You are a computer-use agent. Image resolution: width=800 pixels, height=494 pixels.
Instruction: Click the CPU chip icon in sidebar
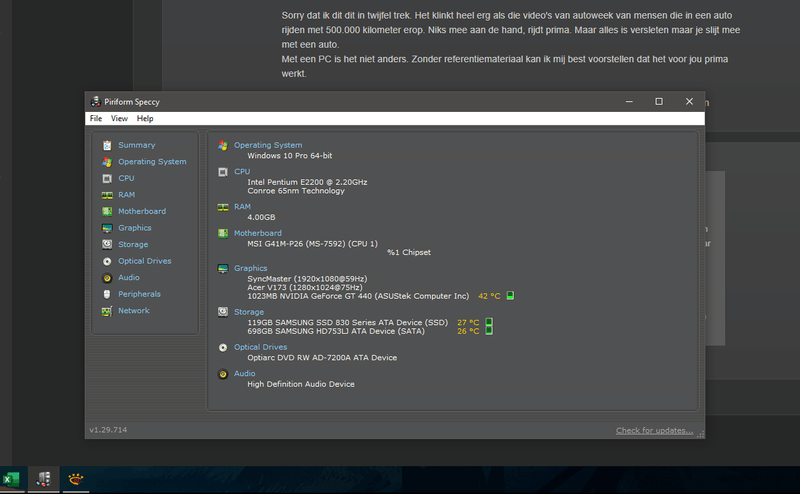click(107, 179)
